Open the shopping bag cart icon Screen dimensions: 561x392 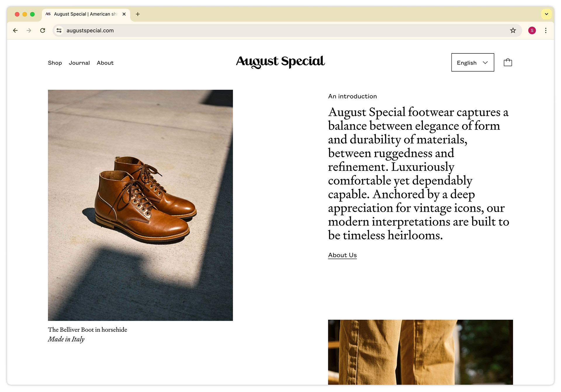(x=508, y=63)
